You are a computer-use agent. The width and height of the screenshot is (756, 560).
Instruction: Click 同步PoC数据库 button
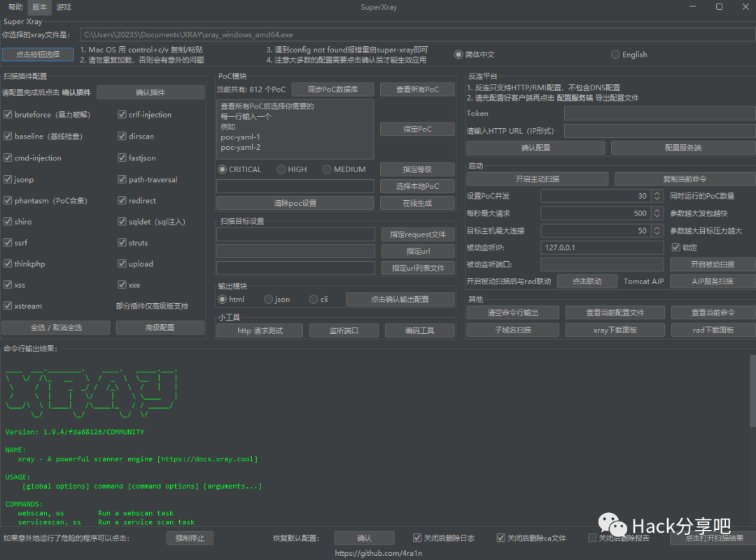pyautogui.click(x=332, y=89)
